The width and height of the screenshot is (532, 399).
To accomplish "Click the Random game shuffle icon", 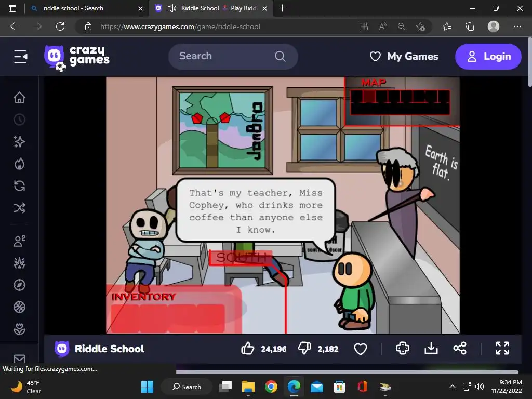I will click(19, 208).
